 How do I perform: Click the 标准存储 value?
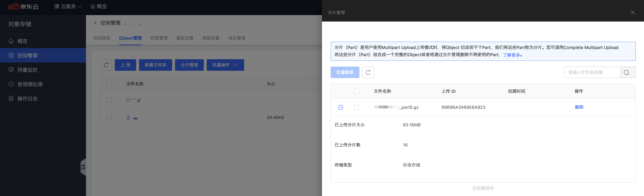pos(412,165)
